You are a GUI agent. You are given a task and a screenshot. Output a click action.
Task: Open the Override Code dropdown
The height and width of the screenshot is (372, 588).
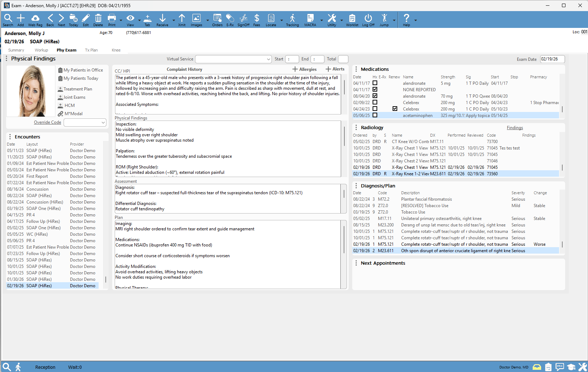coord(85,122)
